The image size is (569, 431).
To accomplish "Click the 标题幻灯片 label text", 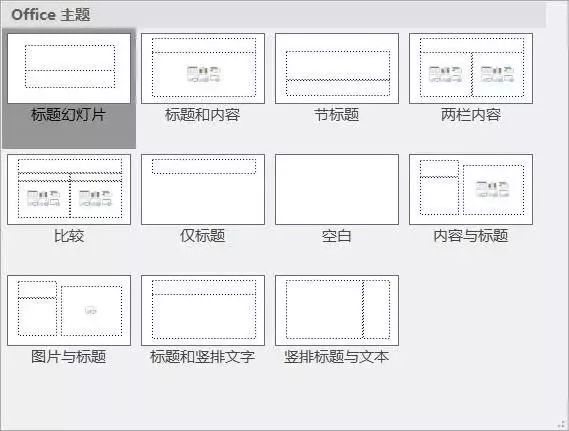I will (68, 115).
